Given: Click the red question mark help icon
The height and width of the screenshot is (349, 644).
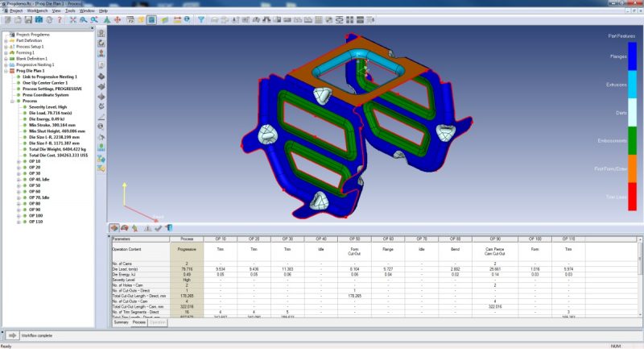Looking at the screenshot, I should pos(60,19).
